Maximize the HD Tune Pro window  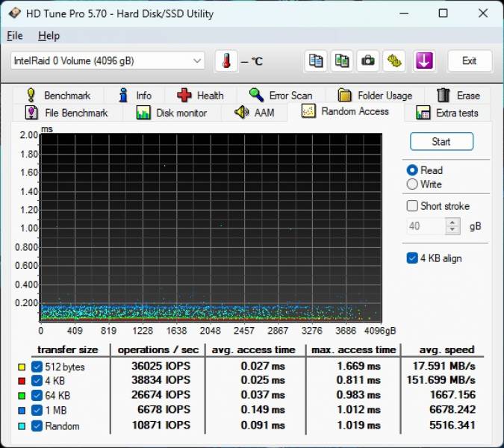click(x=443, y=13)
